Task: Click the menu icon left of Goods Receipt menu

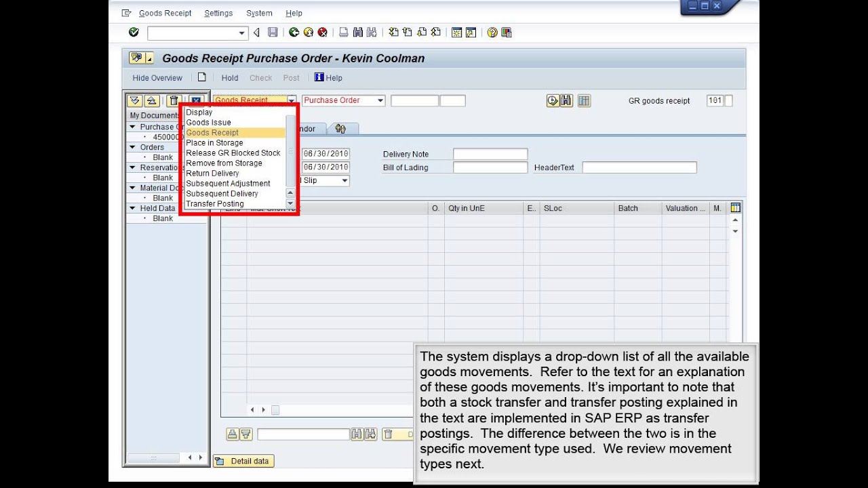Action: tap(126, 13)
